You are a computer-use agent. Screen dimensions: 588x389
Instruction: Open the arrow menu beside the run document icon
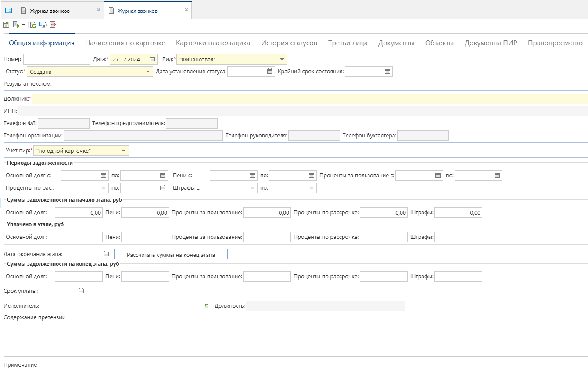[24, 25]
